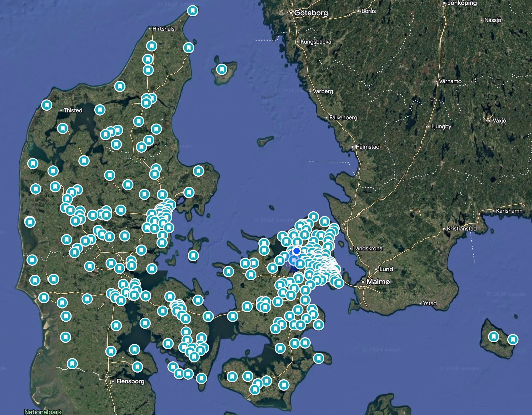Select the Jönköping city label
The image size is (532, 415).
pyautogui.click(x=462, y=3)
